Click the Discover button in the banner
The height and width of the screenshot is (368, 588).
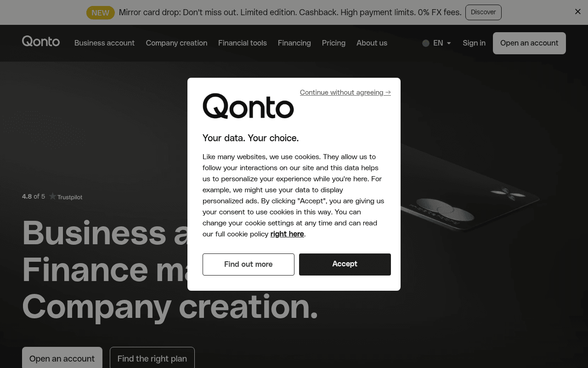point(483,12)
